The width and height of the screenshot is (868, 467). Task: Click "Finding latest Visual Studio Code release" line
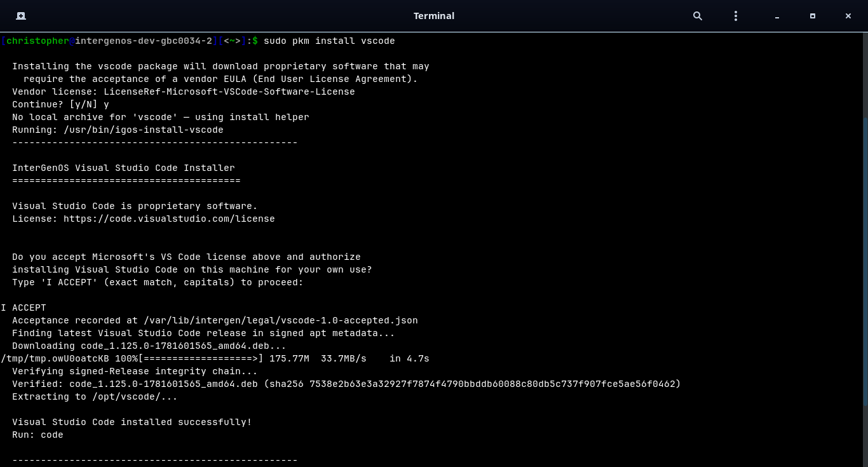click(x=203, y=333)
